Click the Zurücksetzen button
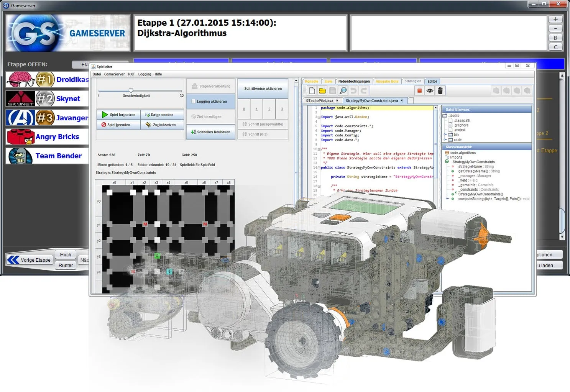 162,125
